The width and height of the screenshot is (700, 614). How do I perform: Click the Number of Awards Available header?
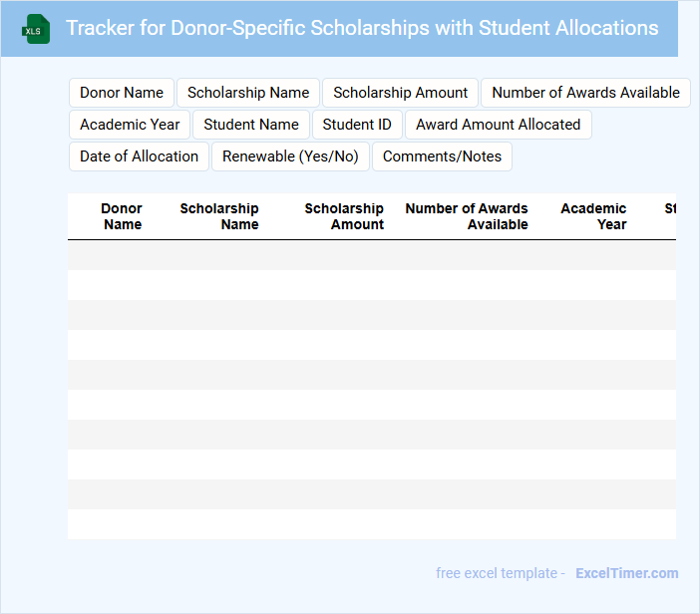pos(467,216)
